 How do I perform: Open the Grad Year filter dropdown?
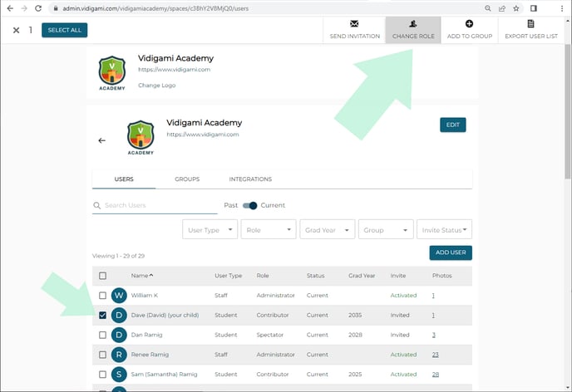point(328,229)
